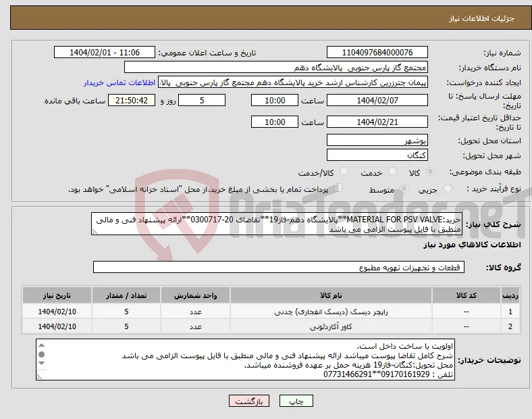This screenshot has height=419, width=532.
Task: Click the buyer notes scrollbar thumb
Action: click(41, 355)
